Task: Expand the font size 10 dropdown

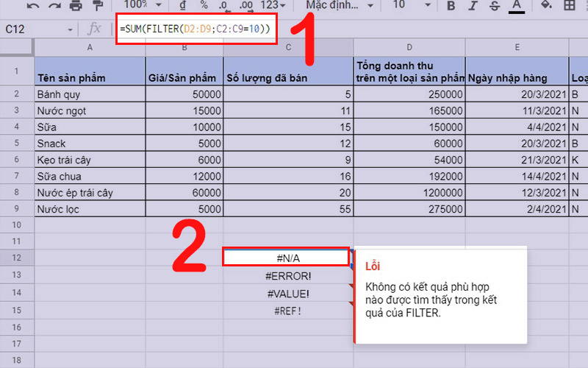Action: pos(409,5)
